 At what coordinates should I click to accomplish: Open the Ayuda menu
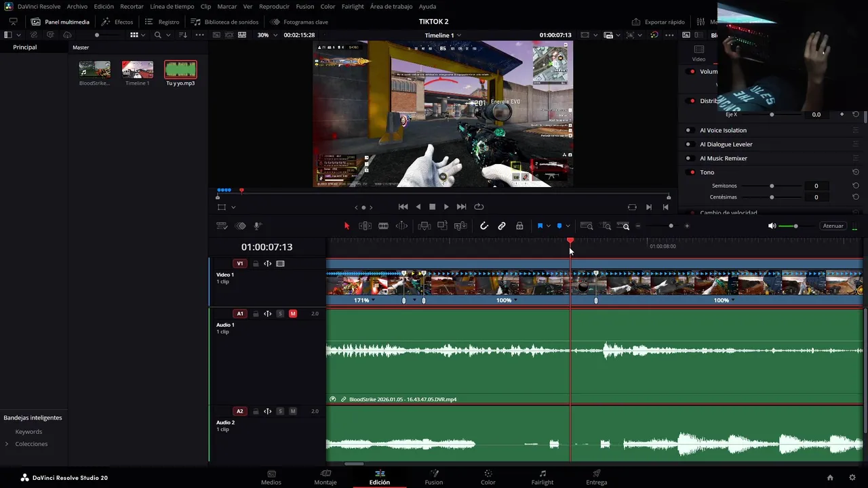427,6
